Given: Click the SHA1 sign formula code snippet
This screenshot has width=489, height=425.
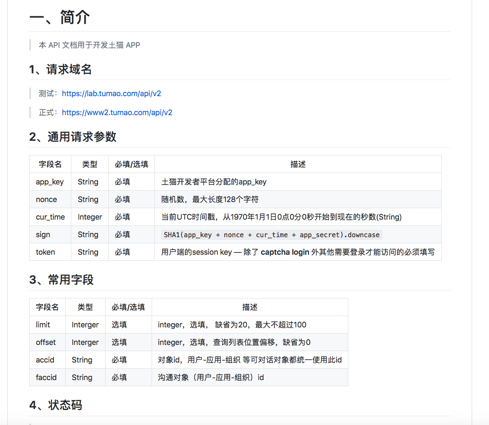Looking at the screenshot, I should (x=271, y=235).
